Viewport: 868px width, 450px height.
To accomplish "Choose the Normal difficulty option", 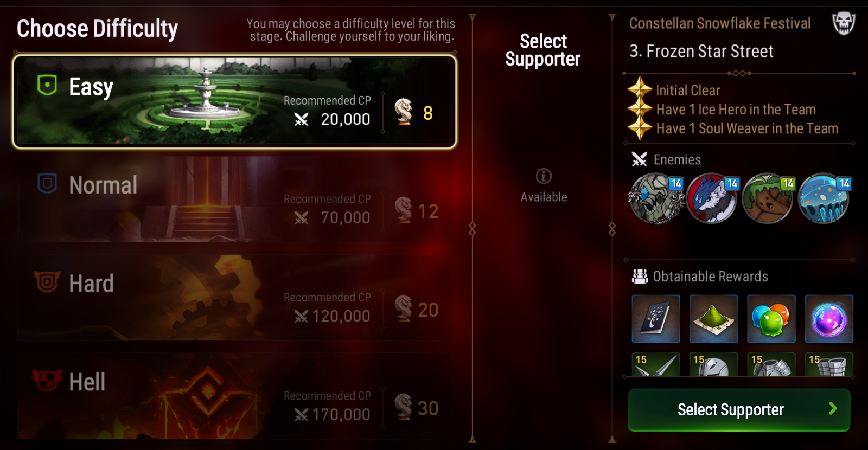I will coord(234,200).
